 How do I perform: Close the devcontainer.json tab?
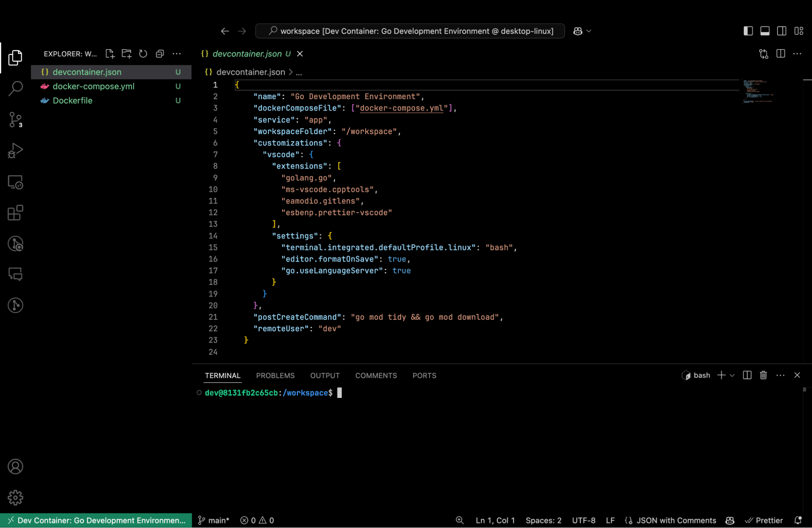pos(300,54)
